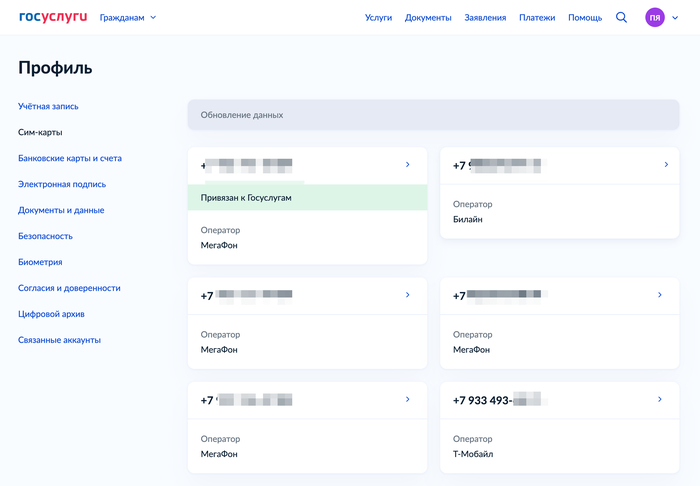This screenshot has height=486, width=700.
Task: Open the Билайн SIM card arrow
Action: click(x=666, y=165)
